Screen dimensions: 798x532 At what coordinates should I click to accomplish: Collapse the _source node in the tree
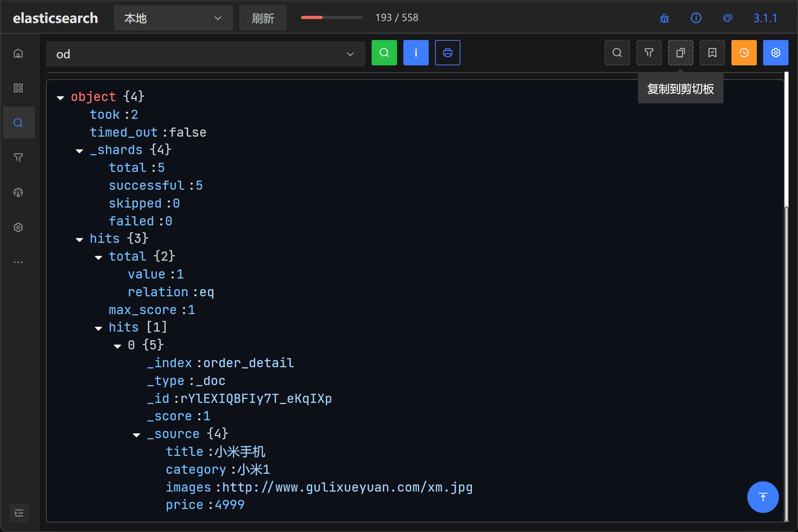click(x=137, y=435)
